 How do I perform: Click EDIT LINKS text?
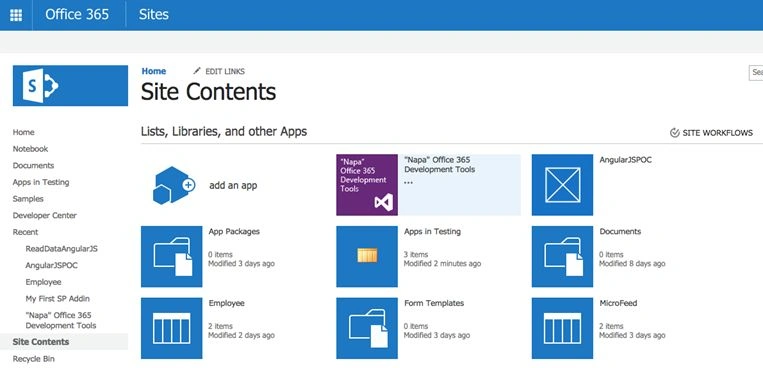225,72
